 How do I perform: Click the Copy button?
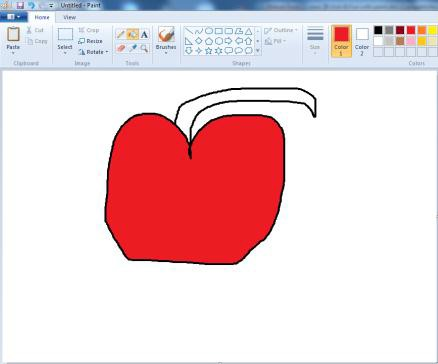tap(37, 41)
